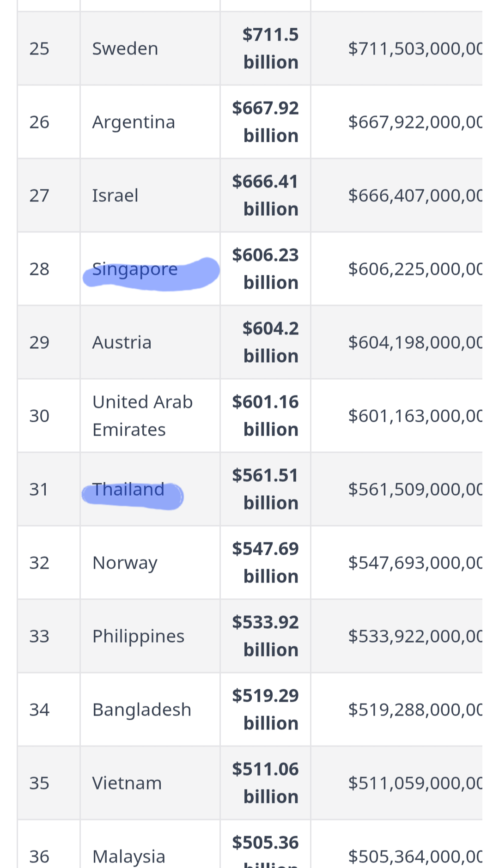
Task: Click the highlighted Thailand country name
Action: coord(128,489)
